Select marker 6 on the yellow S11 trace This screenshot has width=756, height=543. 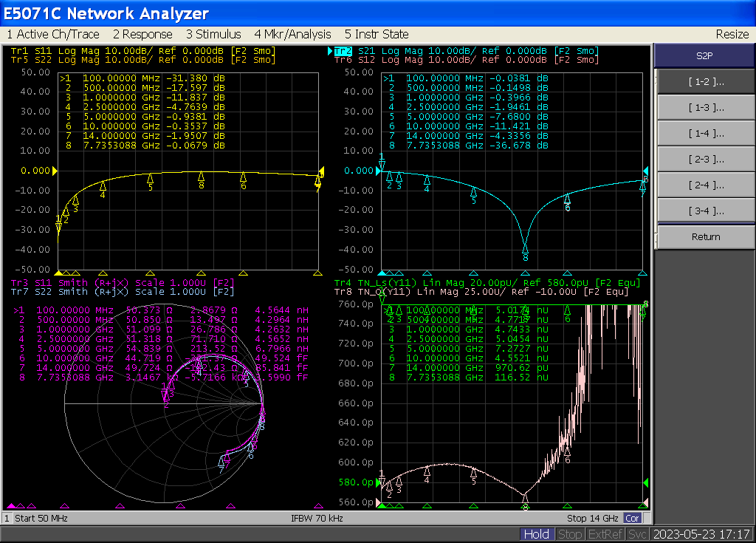pos(244,180)
